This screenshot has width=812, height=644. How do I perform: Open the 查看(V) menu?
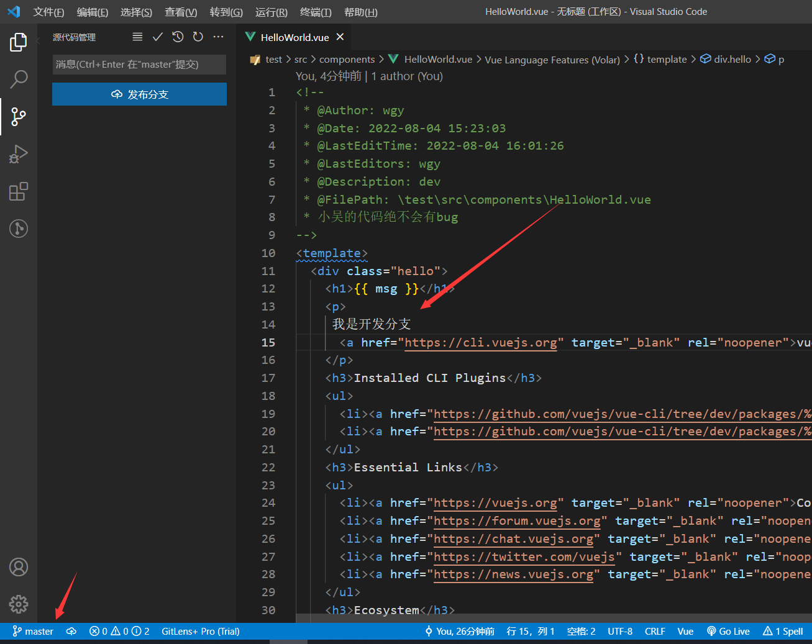181,12
